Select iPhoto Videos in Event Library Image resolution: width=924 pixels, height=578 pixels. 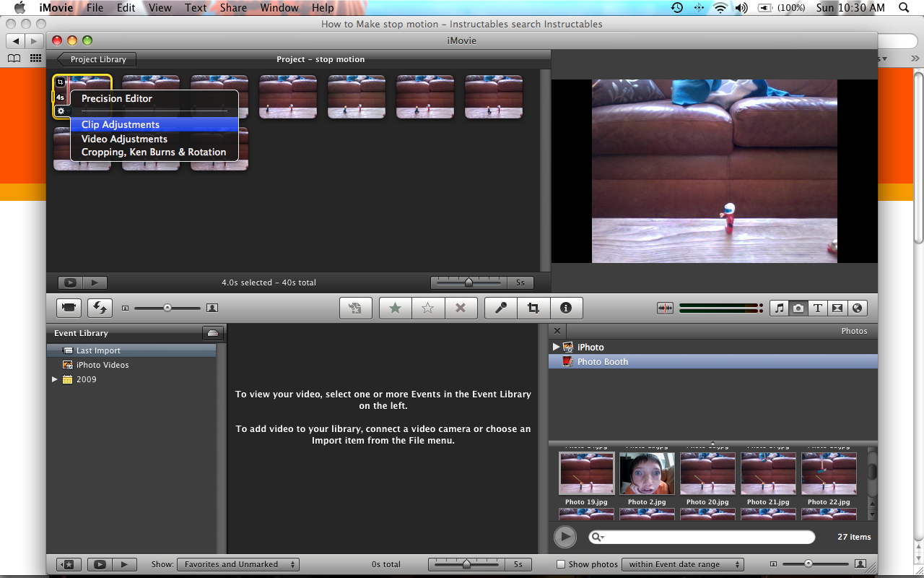131,365
